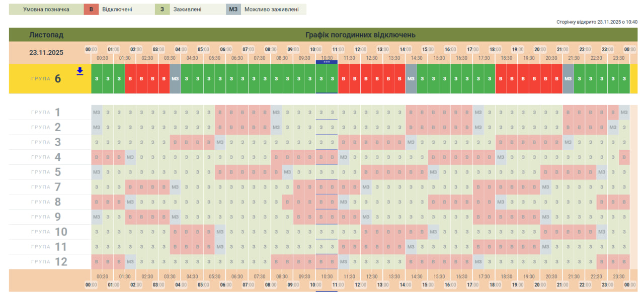Click 'Графік погодинних відключень' title bar

coord(360,35)
